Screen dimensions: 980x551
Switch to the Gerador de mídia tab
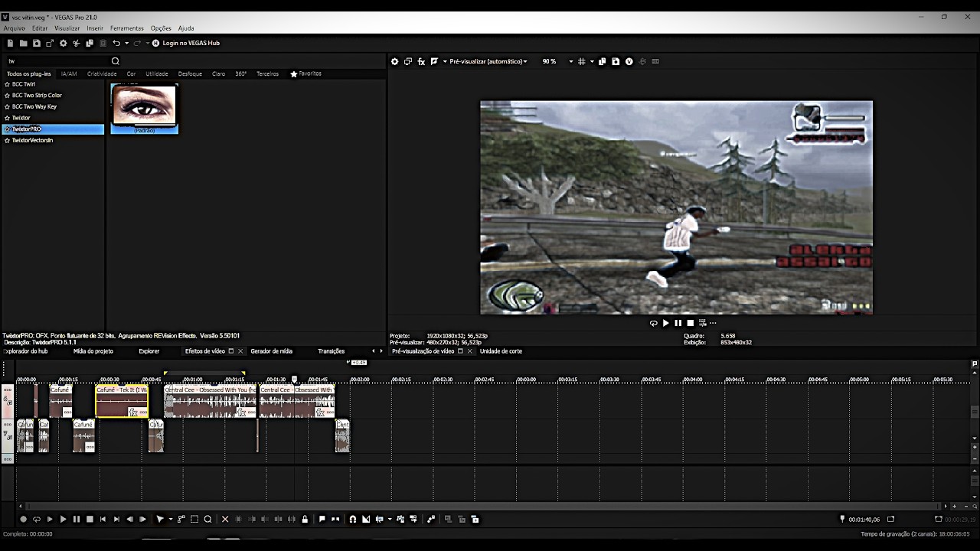272,351
